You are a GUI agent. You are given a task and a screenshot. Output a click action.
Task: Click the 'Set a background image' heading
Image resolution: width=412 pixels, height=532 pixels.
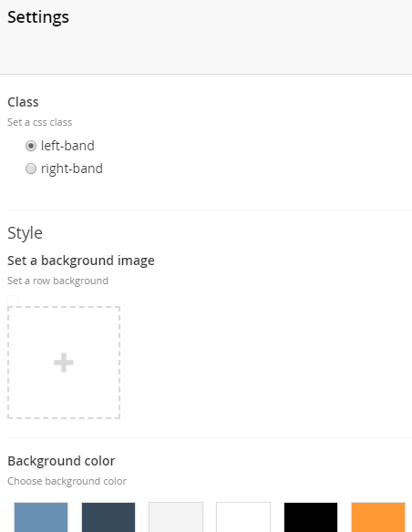click(x=81, y=261)
